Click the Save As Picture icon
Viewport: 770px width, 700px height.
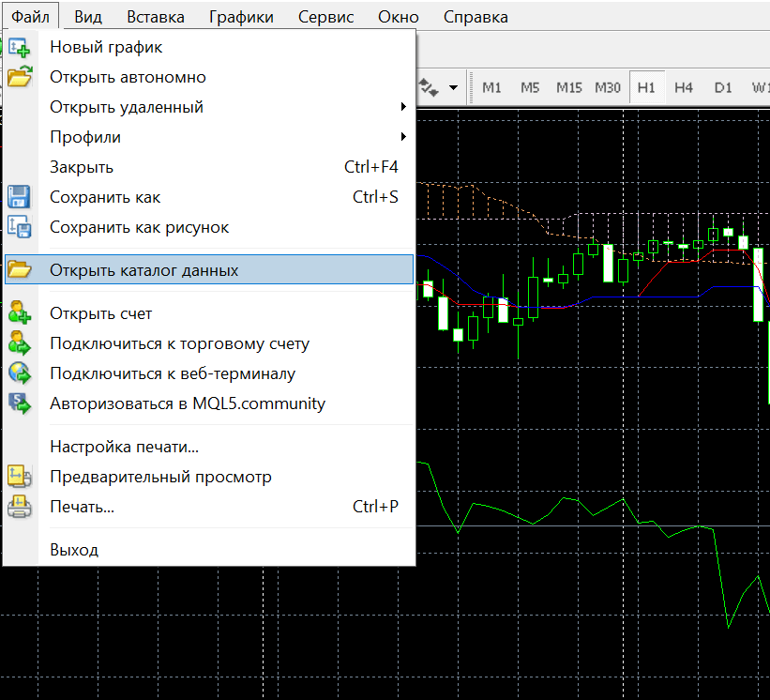(x=20, y=227)
